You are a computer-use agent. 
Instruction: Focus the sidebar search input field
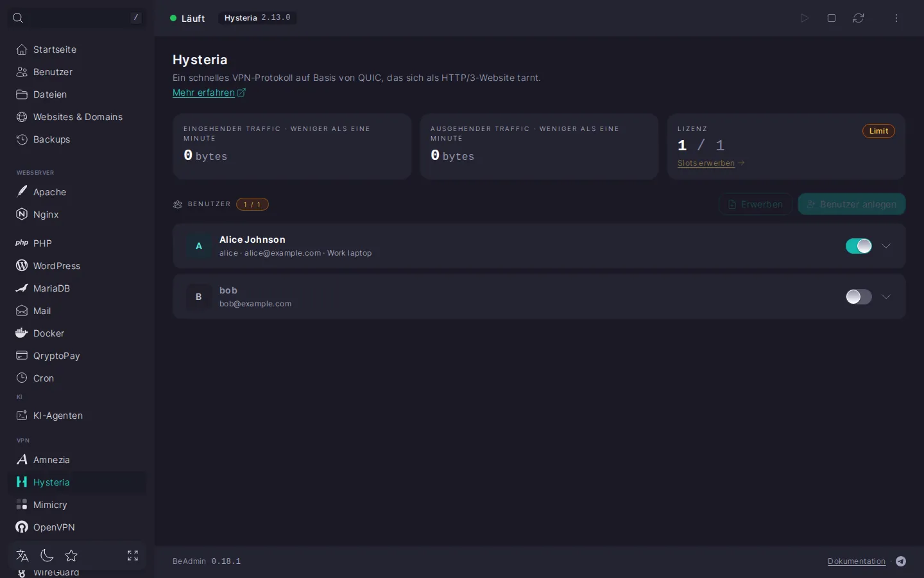77,18
